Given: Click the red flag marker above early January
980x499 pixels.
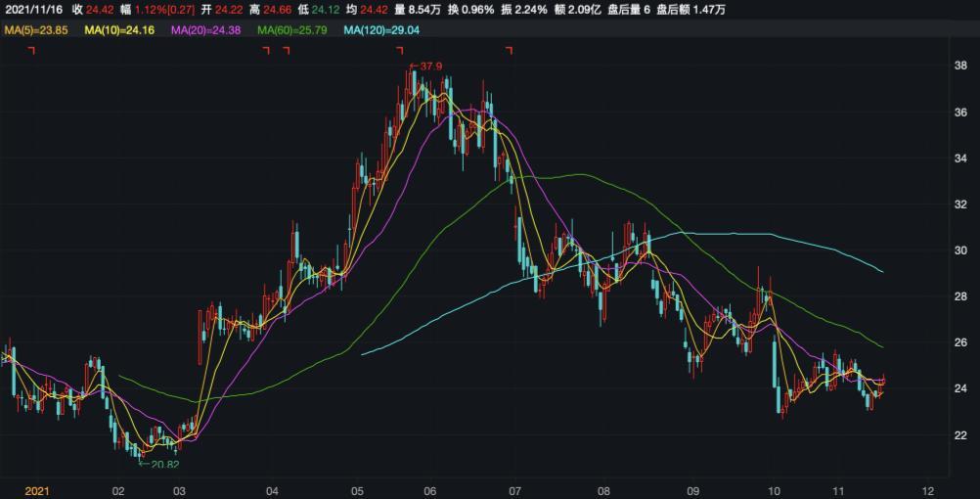Looking at the screenshot, I should pos(31,50).
